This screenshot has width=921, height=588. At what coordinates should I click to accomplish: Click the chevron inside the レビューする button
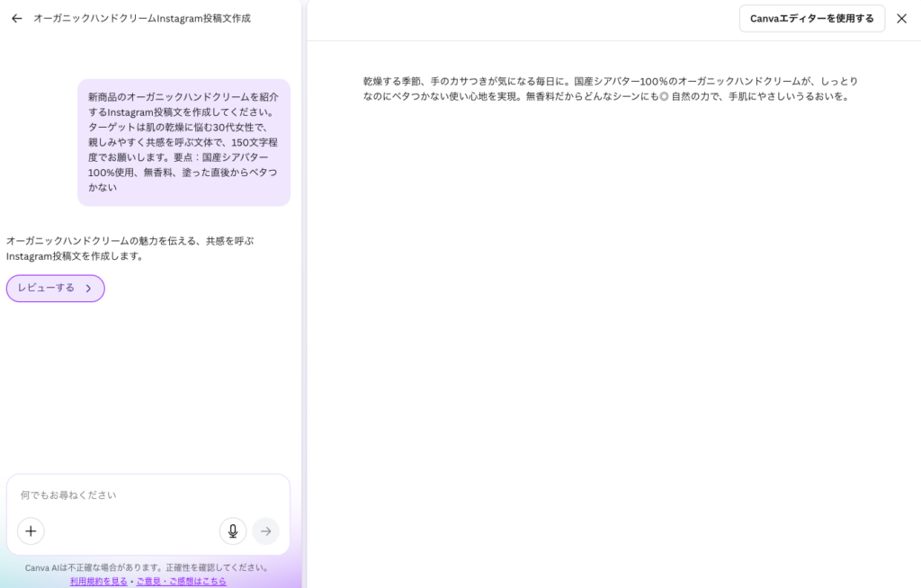click(88, 289)
